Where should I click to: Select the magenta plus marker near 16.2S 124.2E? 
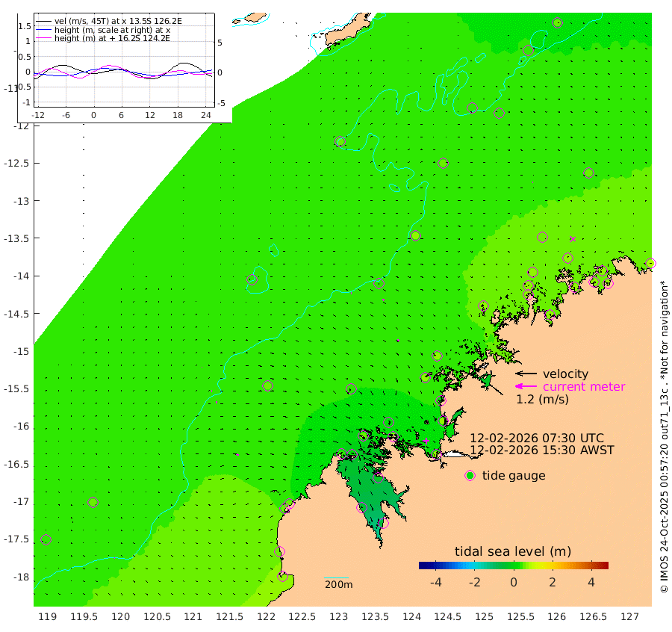[x=426, y=440]
